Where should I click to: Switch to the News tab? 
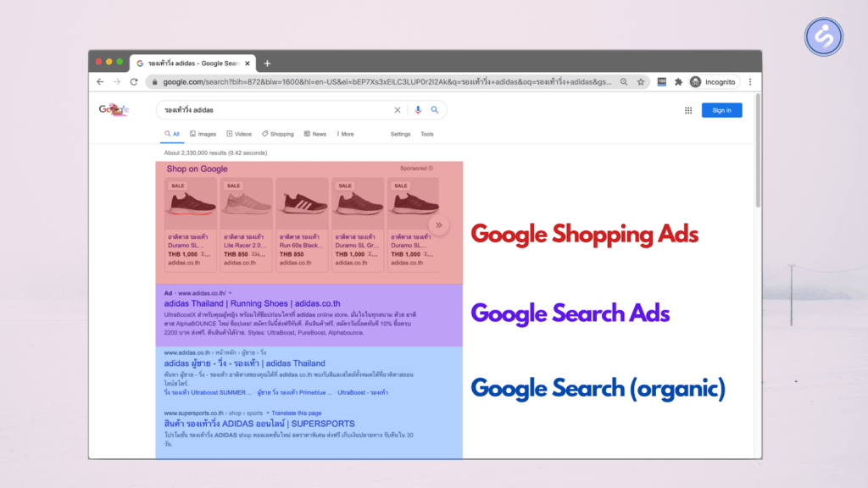coord(315,134)
